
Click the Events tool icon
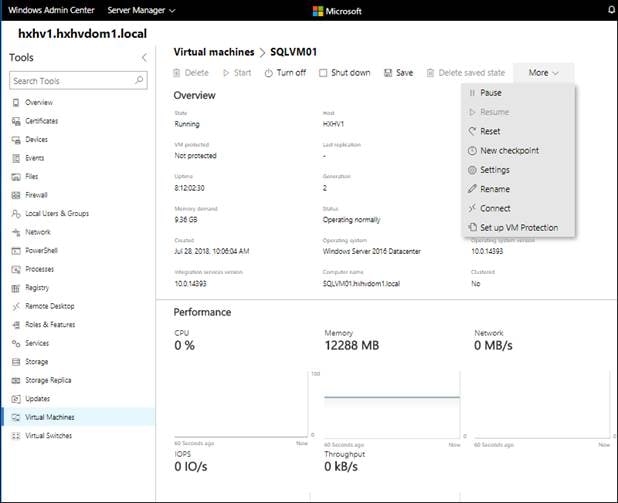tap(16, 158)
